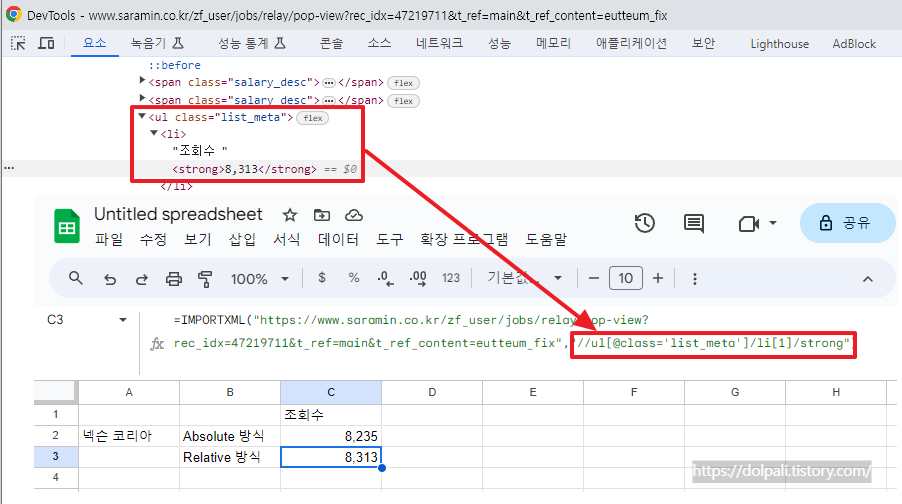Screen dimensions: 902x504
Task: Increase font size with plus button
Action: [x=658, y=278]
